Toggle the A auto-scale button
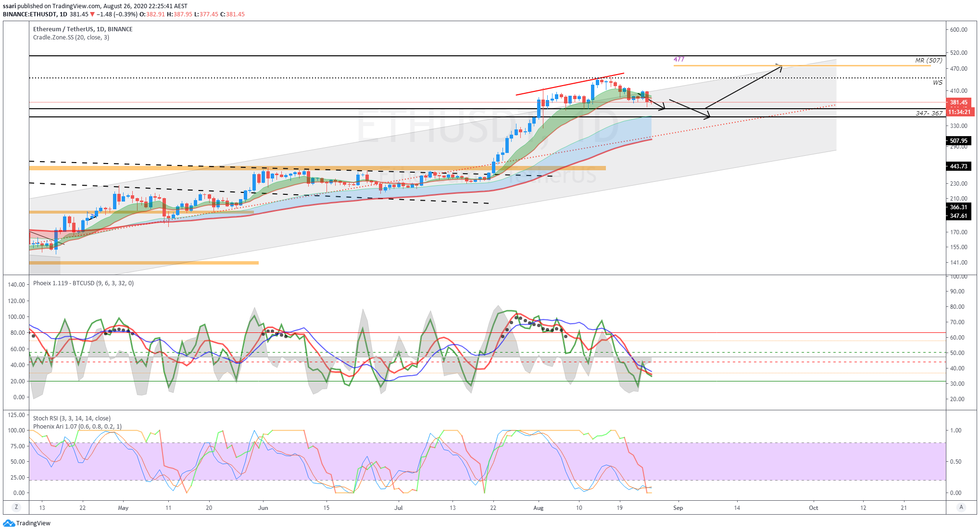This screenshot has width=980, height=532. [x=961, y=507]
